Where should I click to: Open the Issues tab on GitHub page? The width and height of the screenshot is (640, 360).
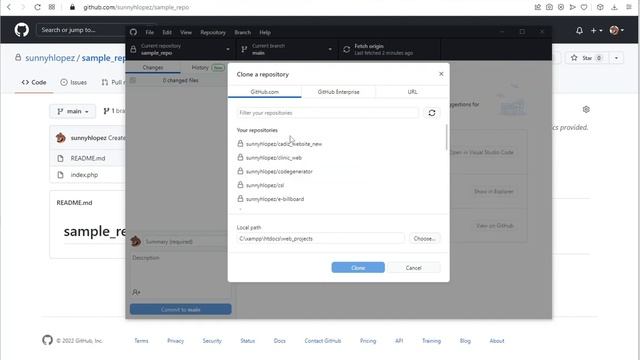(73, 82)
